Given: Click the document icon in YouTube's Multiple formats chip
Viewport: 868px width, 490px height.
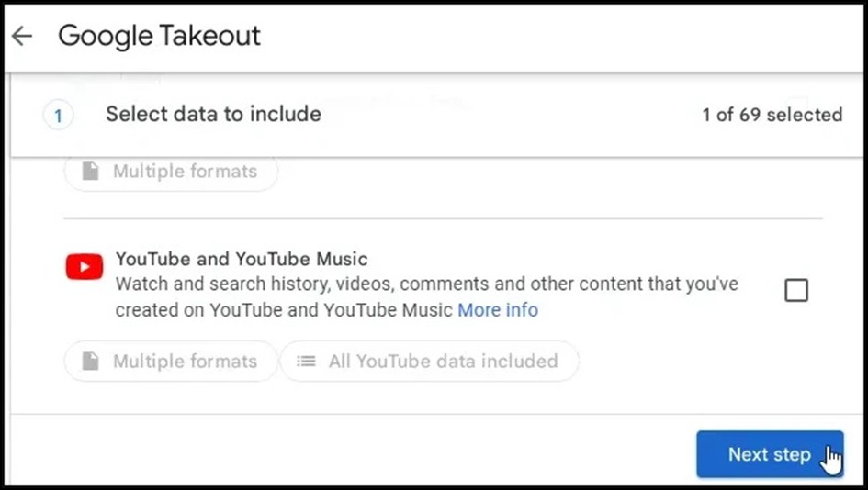Looking at the screenshot, I should [91, 362].
